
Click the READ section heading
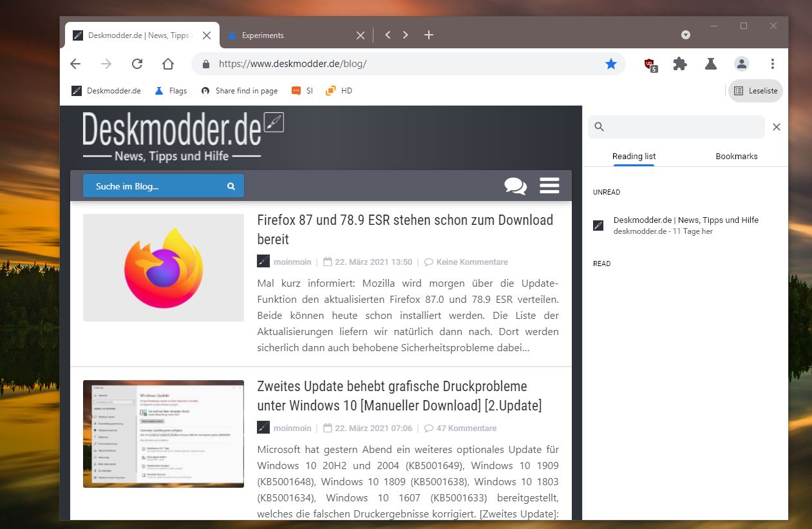602,264
